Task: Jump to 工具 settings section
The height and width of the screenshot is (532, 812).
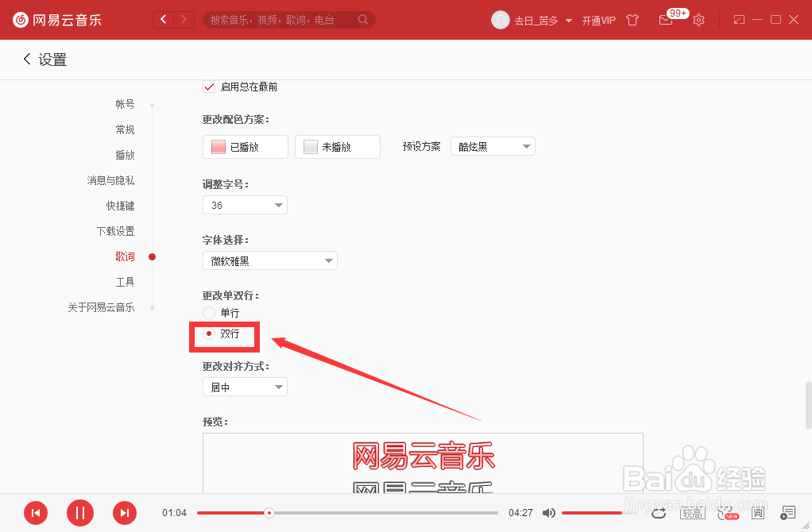Action: pyautogui.click(x=125, y=282)
